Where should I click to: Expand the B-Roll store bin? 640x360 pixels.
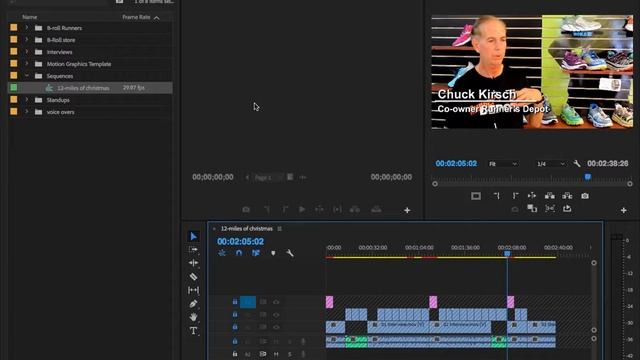click(x=27, y=40)
